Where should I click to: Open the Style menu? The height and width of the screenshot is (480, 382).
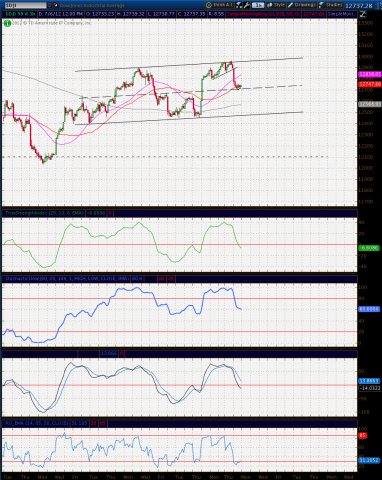pyautogui.click(x=276, y=5)
